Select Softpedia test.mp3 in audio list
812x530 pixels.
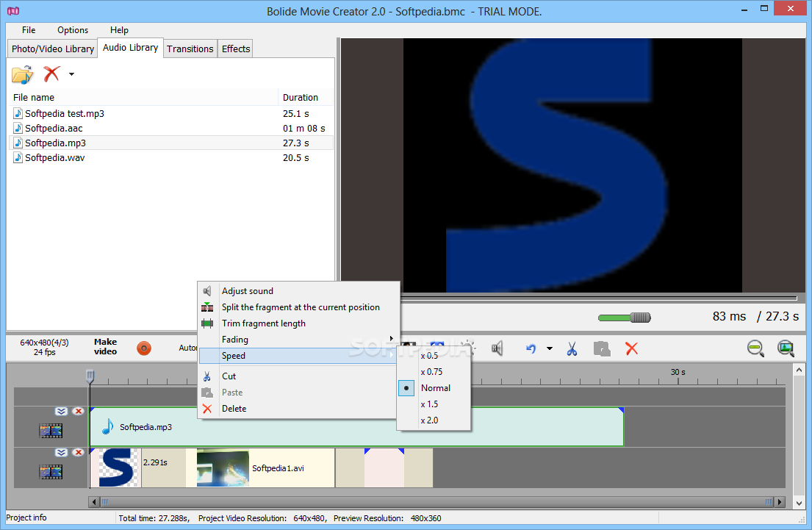pyautogui.click(x=171, y=113)
